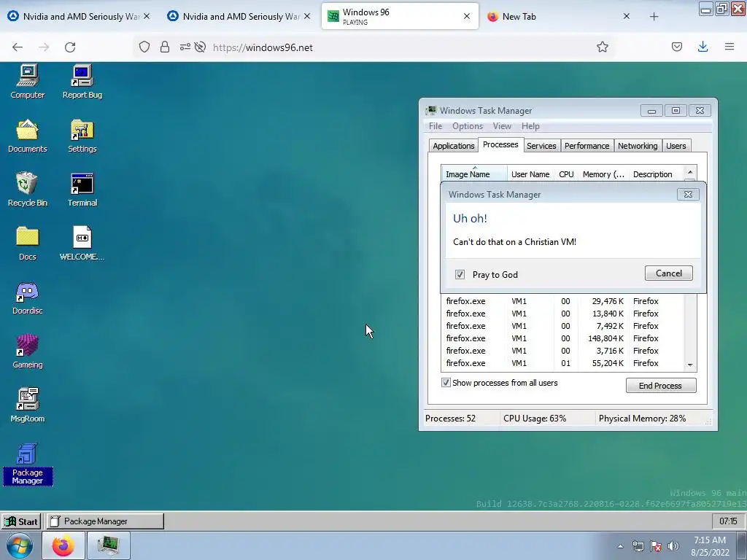The image size is (747, 560).
Task: Open the Firefox hamburger menu
Action: pyautogui.click(x=729, y=47)
